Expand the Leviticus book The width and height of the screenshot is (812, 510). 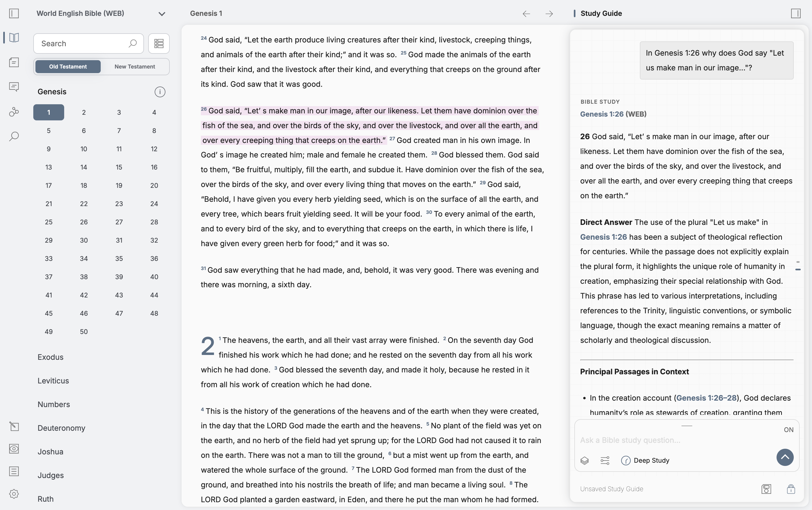click(x=53, y=381)
